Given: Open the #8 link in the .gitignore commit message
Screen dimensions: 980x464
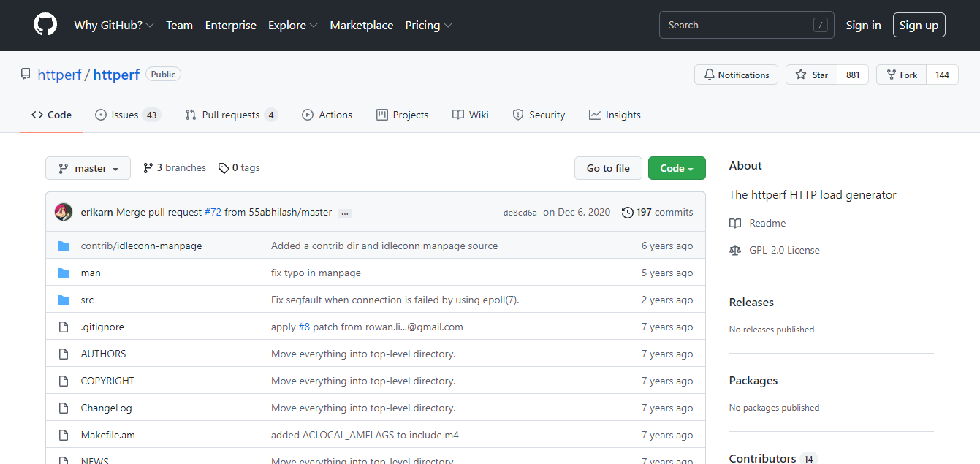Looking at the screenshot, I should click(304, 327).
